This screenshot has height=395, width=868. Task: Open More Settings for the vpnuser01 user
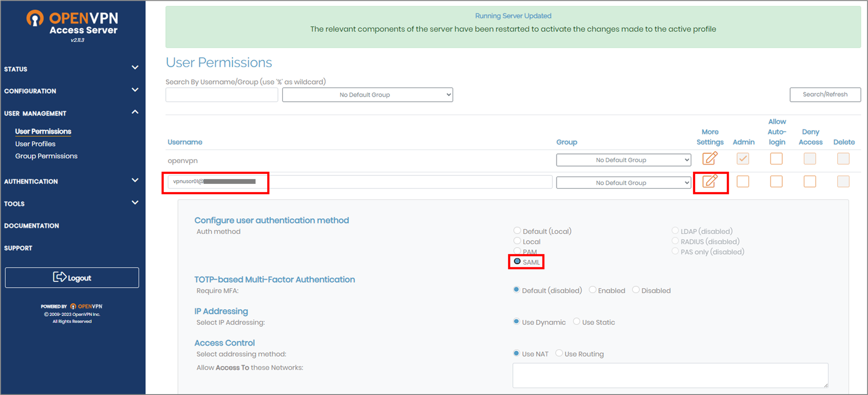710,181
